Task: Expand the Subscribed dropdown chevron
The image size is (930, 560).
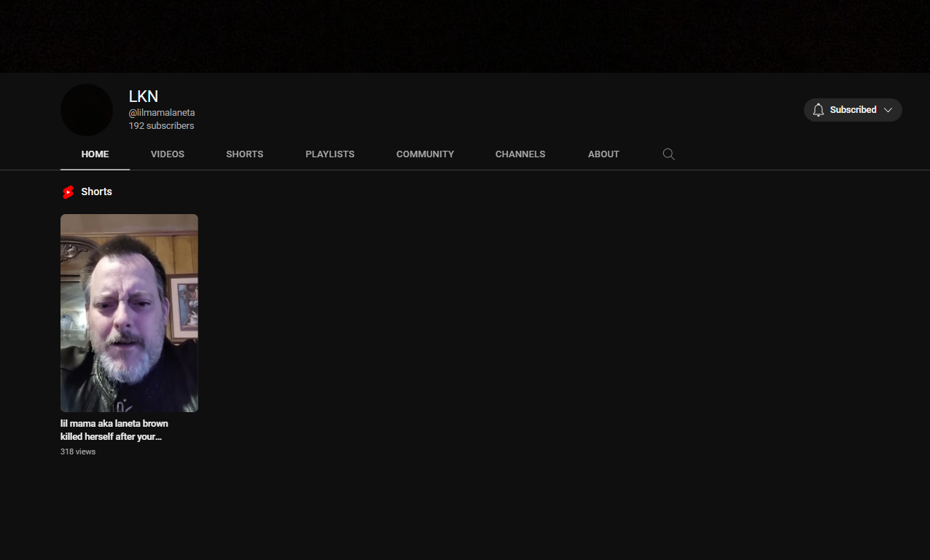Action: pos(888,110)
